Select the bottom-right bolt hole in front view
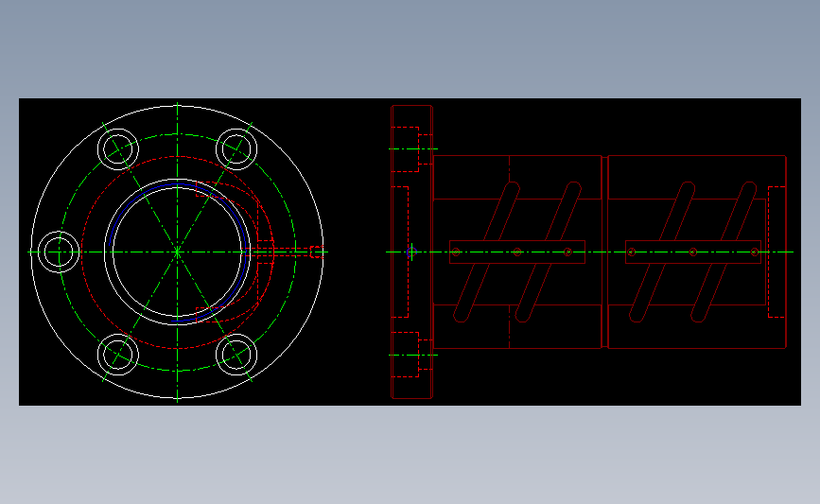This screenshot has height=504, width=820. tap(236, 355)
